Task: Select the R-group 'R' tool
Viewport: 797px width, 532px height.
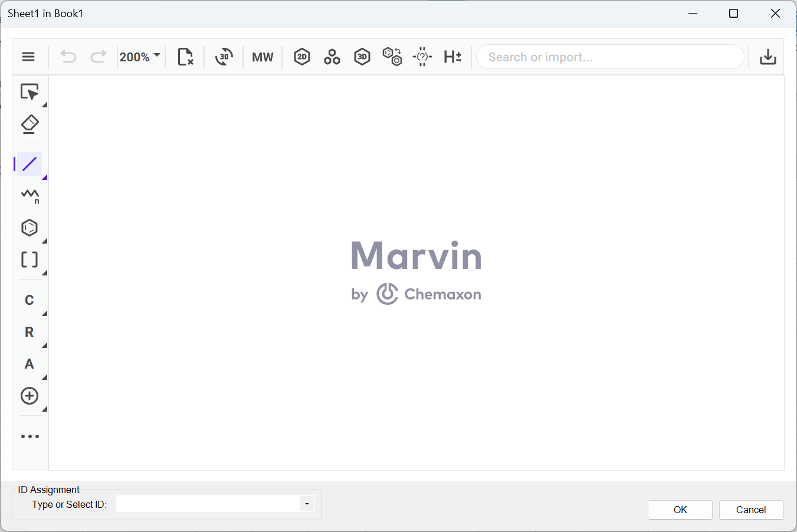Action: [x=29, y=332]
